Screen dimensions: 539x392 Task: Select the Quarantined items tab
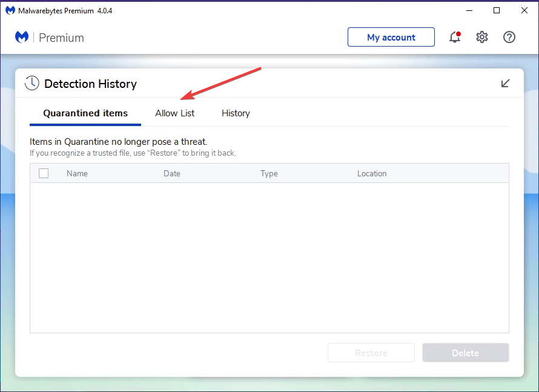point(85,113)
